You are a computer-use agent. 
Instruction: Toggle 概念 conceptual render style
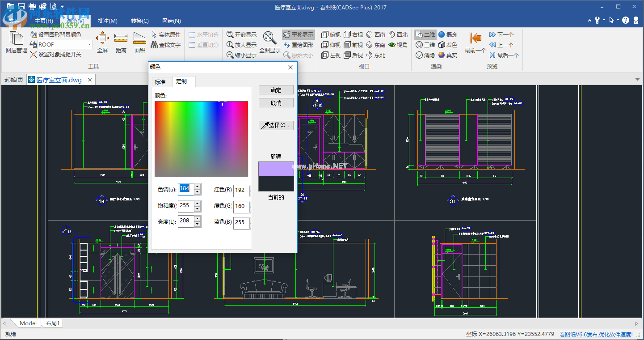tap(448, 34)
